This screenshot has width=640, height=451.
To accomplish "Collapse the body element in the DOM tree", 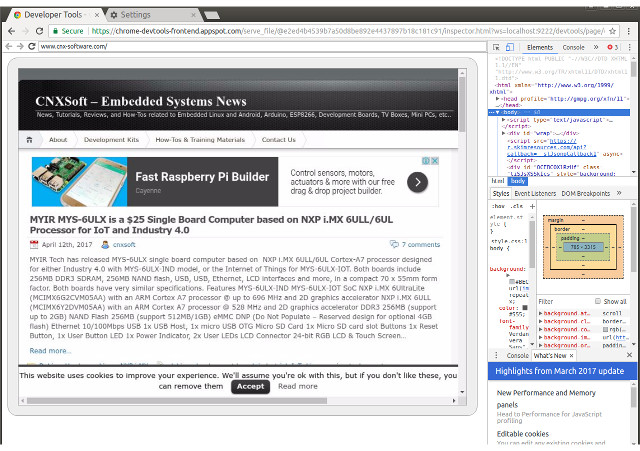I will coord(498,112).
